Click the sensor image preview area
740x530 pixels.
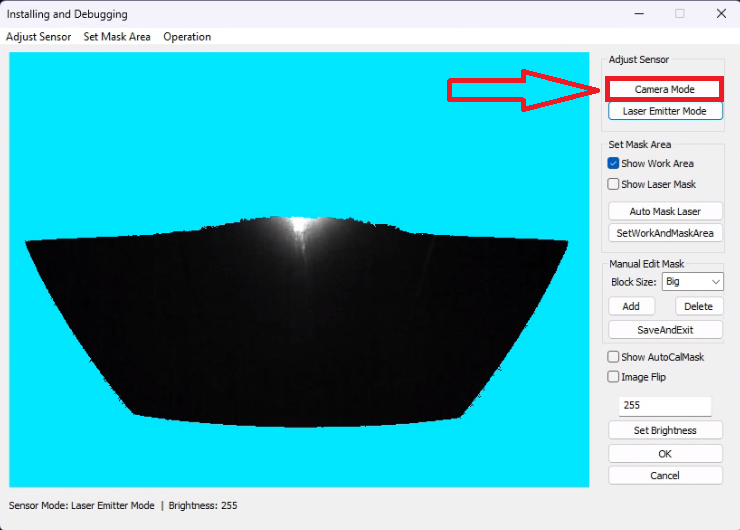click(x=299, y=269)
